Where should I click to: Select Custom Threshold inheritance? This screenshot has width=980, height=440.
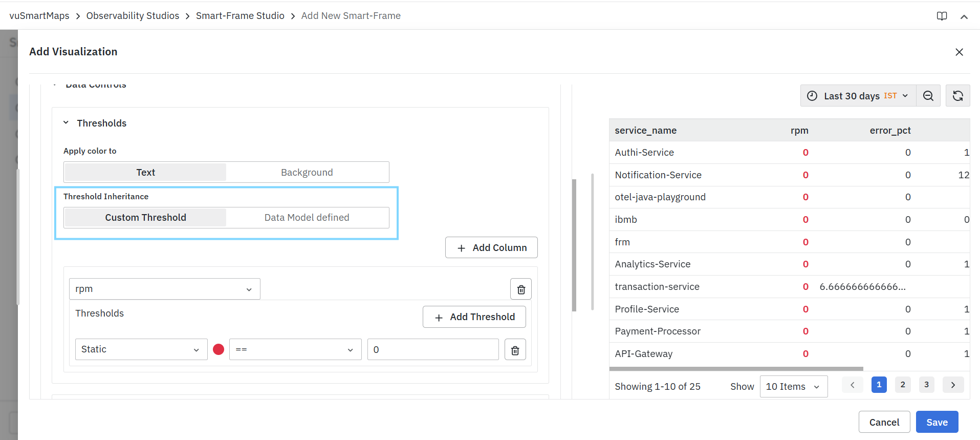coord(146,217)
